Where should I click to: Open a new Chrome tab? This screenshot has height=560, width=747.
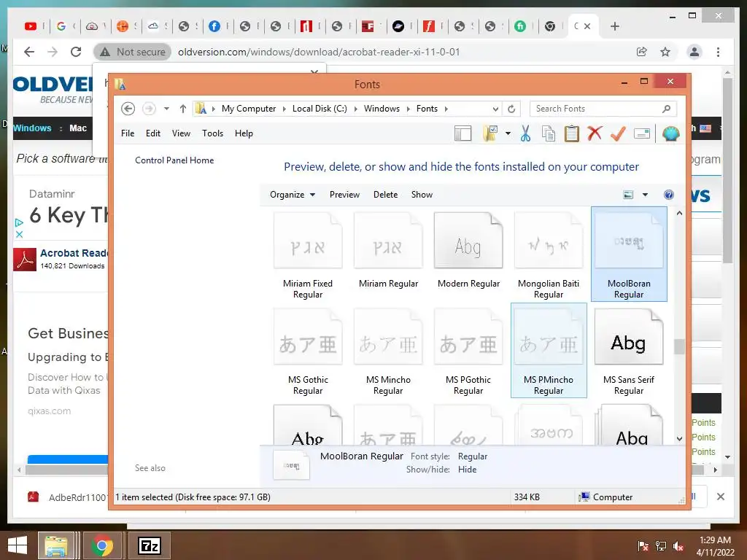(614, 26)
